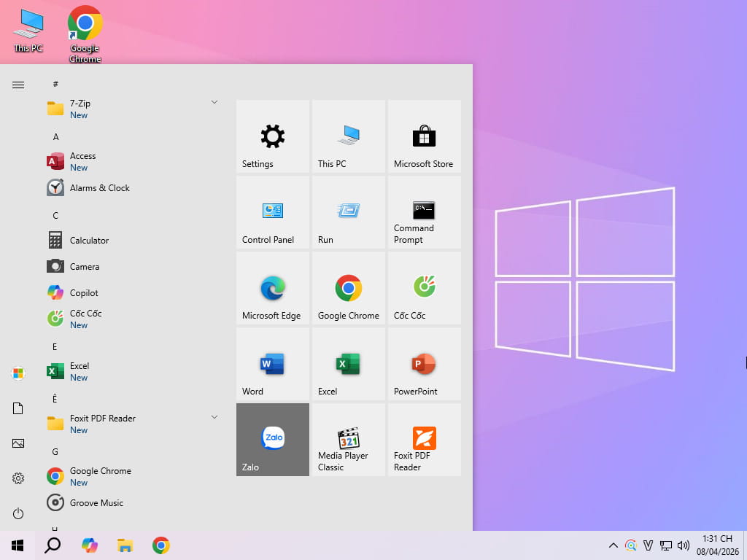Viewport: 747px width, 560px height.
Task: Open File Explorer from the taskbar
Action: [x=125, y=545]
